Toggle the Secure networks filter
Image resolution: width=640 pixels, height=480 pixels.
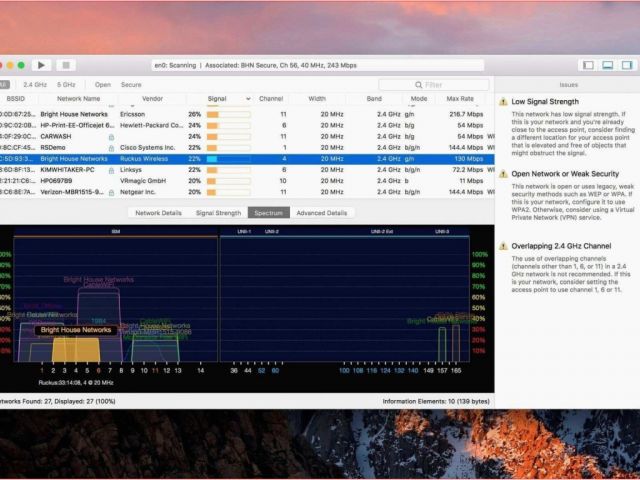pyautogui.click(x=131, y=85)
